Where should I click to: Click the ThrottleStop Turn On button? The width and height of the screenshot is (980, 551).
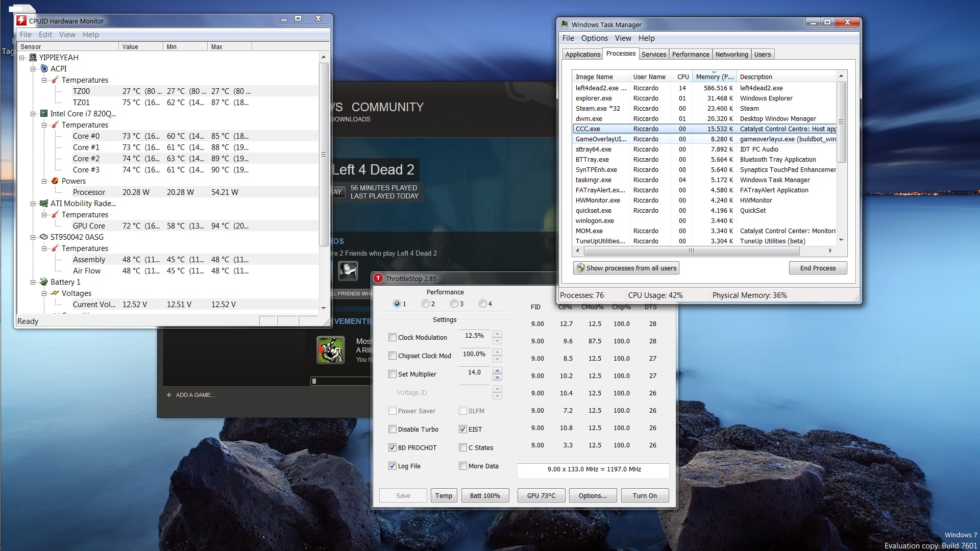click(645, 495)
